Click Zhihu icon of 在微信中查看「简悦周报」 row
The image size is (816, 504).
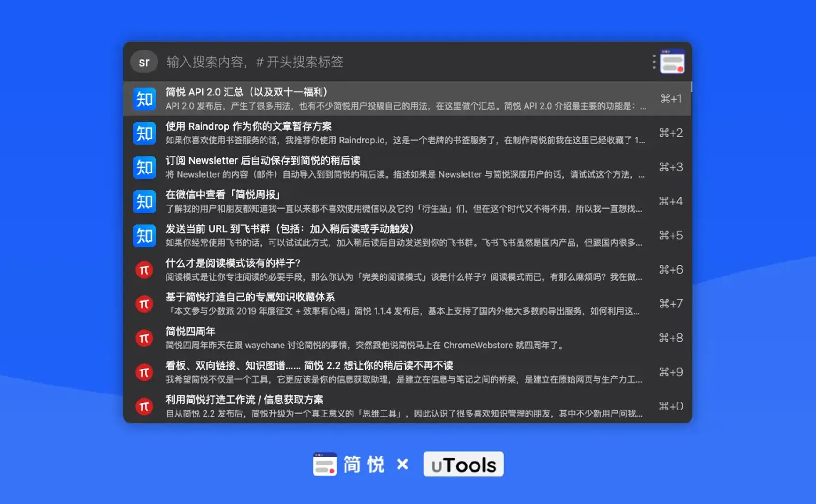pyautogui.click(x=144, y=202)
